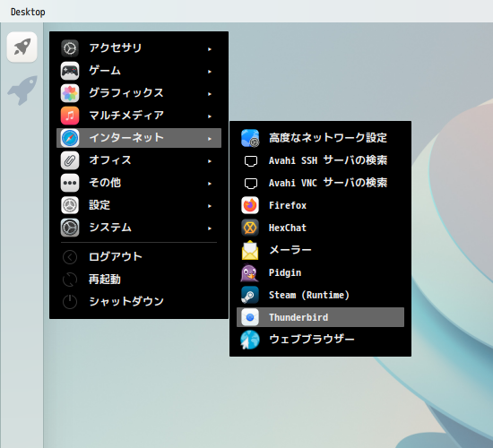Click the music note Multimedia icon
Image resolution: width=493 pixels, height=448 pixels.
(70, 116)
